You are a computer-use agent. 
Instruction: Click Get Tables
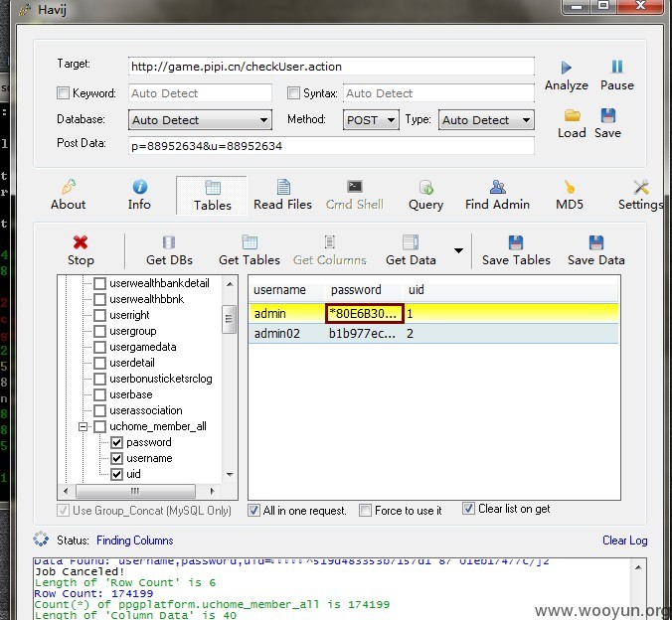point(249,250)
